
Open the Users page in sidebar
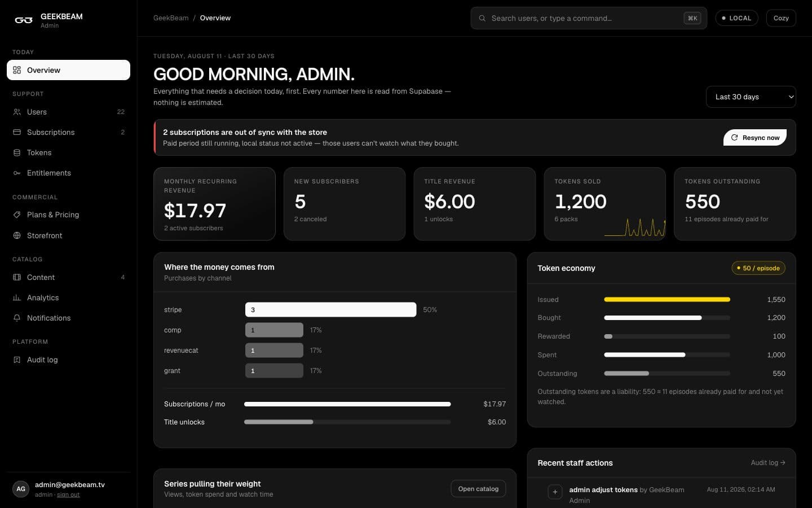(68, 112)
